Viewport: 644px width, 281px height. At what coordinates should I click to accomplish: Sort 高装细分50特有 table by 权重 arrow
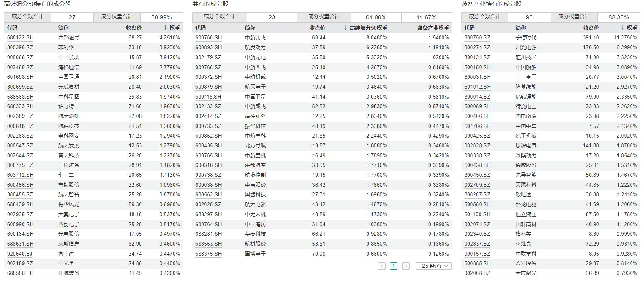click(165, 28)
